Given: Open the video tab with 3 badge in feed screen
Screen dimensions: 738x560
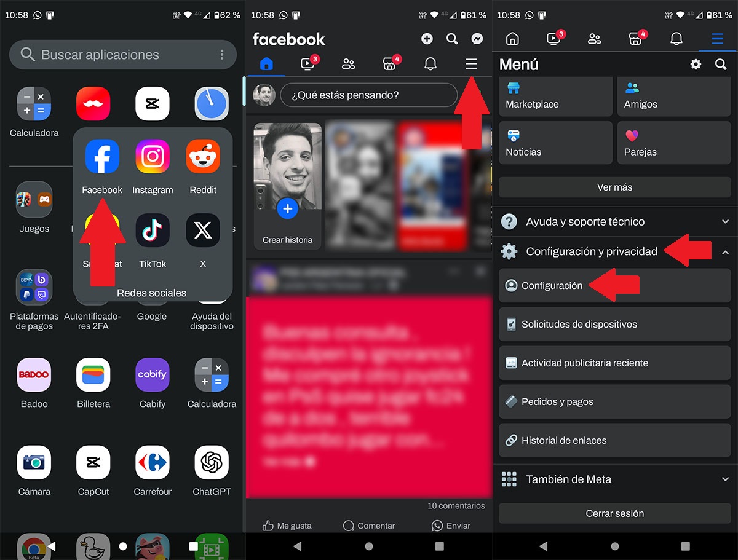Looking at the screenshot, I should click(x=309, y=63).
